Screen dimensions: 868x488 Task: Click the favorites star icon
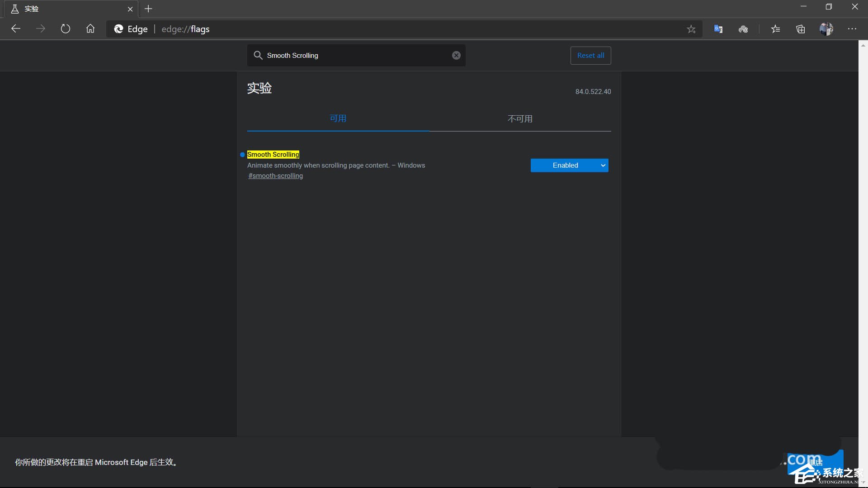[691, 28]
